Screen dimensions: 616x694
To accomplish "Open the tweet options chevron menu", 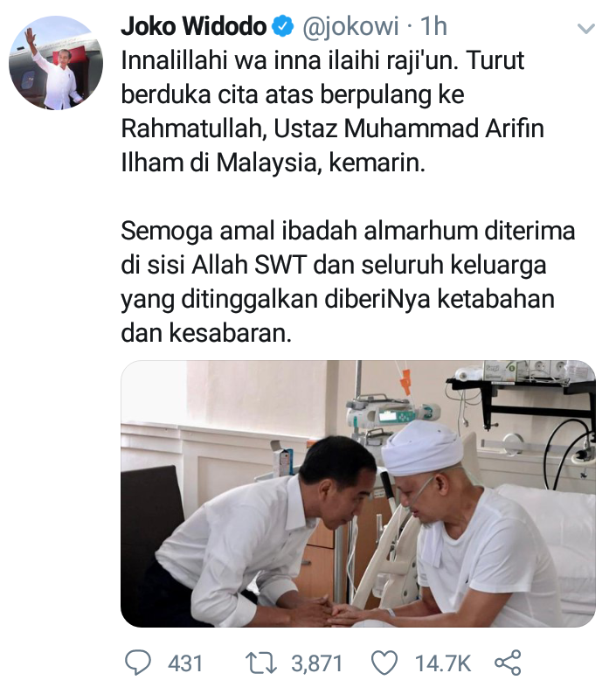I will [586, 29].
